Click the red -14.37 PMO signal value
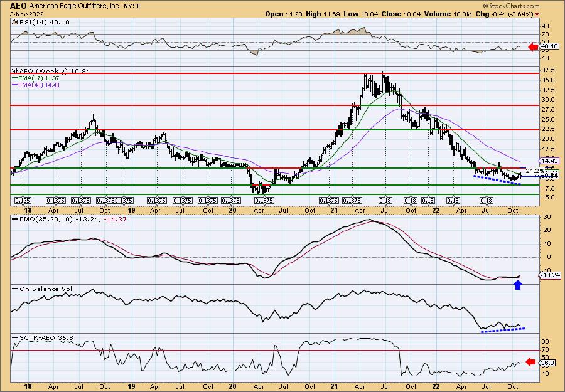565x392 pixels. click(115, 219)
